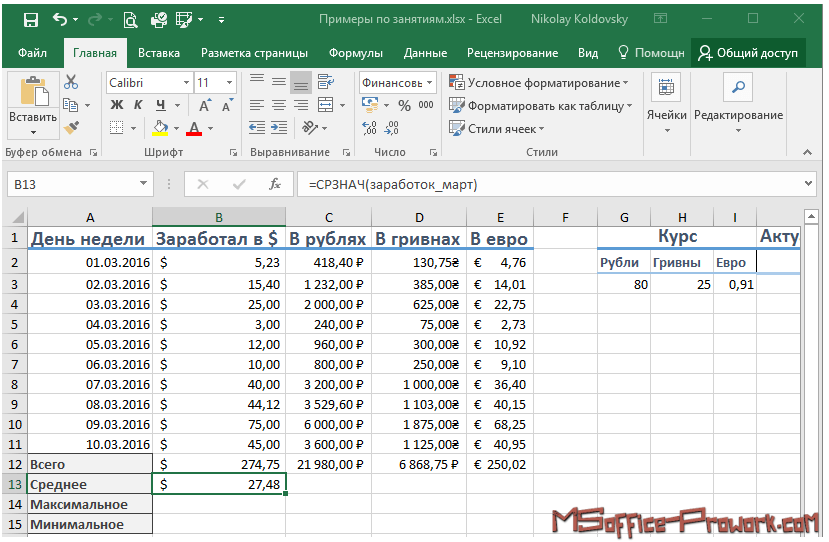This screenshot has height=542, width=829.
Task: Open the Calibri font name dropdown
Action: pyautogui.click(x=186, y=82)
